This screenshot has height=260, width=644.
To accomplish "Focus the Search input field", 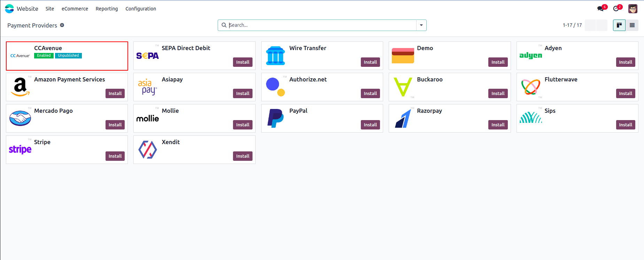I will (x=322, y=25).
